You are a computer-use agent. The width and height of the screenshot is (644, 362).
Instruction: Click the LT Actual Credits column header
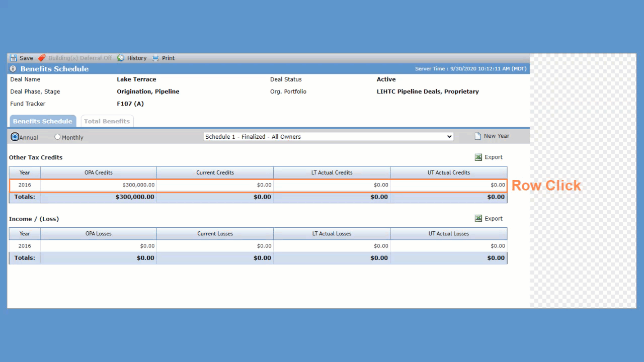coord(332,172)
